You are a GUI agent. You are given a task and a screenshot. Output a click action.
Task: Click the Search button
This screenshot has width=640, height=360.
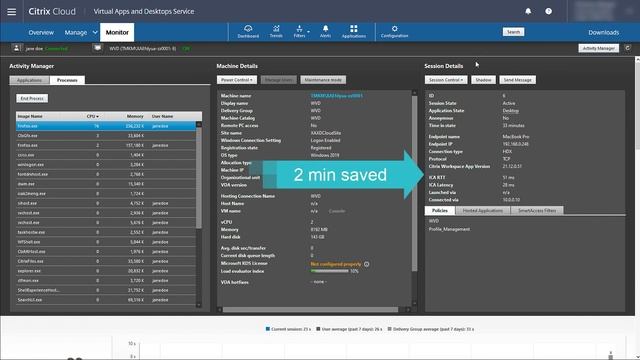[513, 32]
